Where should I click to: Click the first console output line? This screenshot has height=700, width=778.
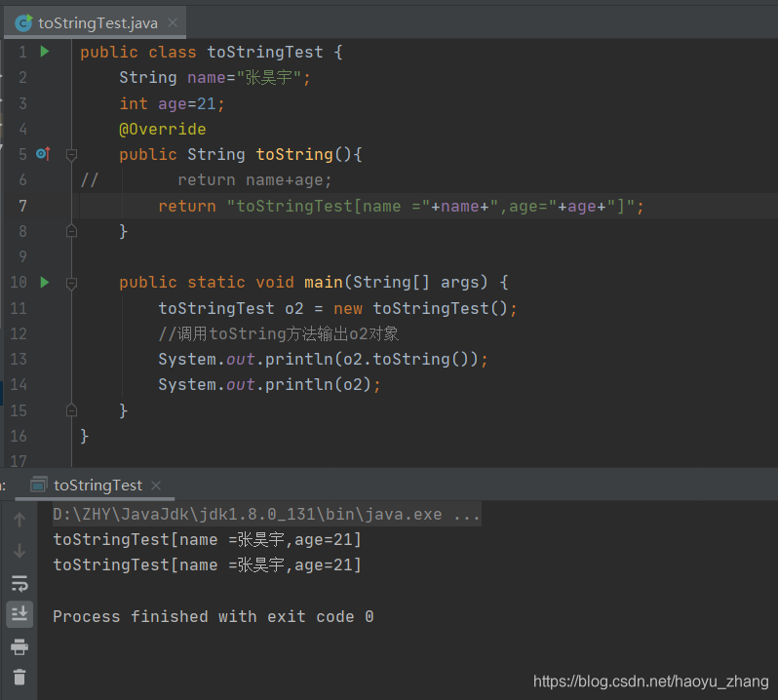(208, 540)
